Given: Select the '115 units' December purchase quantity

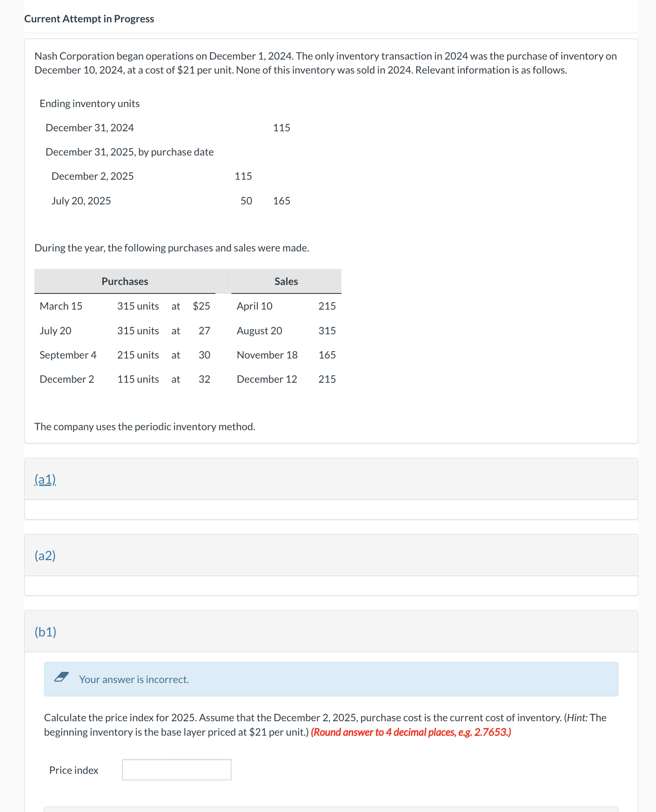Looking at the screenshot, I should click(x=138, y=379).
